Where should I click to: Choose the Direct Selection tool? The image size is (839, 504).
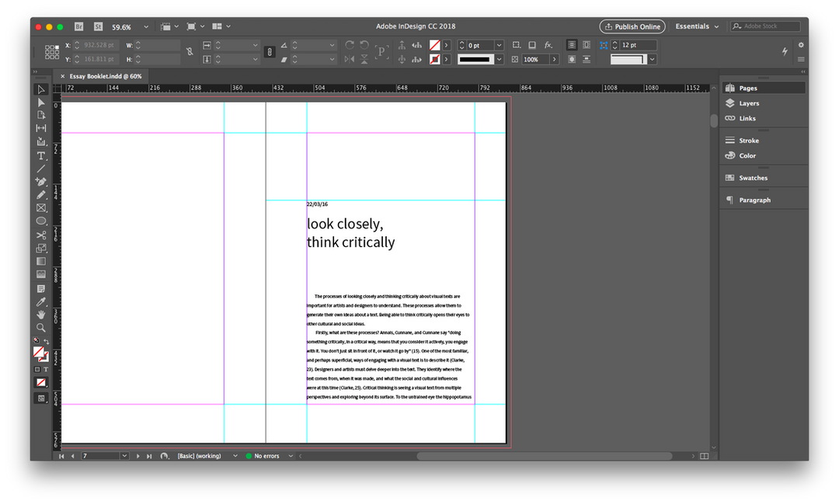(41, 103)
